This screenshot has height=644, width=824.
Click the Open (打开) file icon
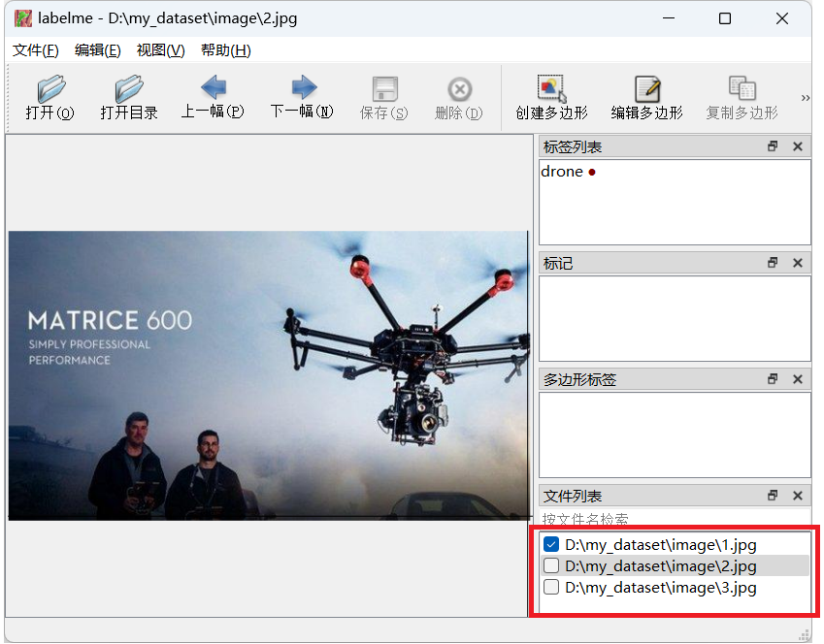[x=51, y=88]
